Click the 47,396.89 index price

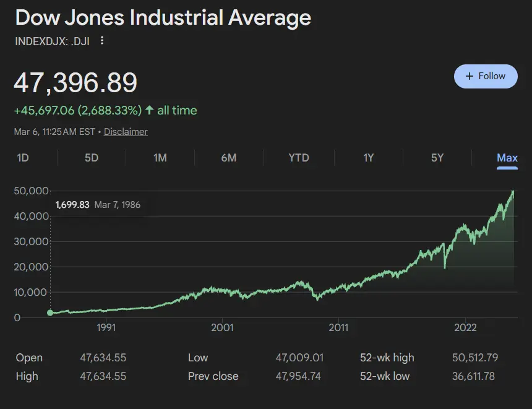point(75,83)
